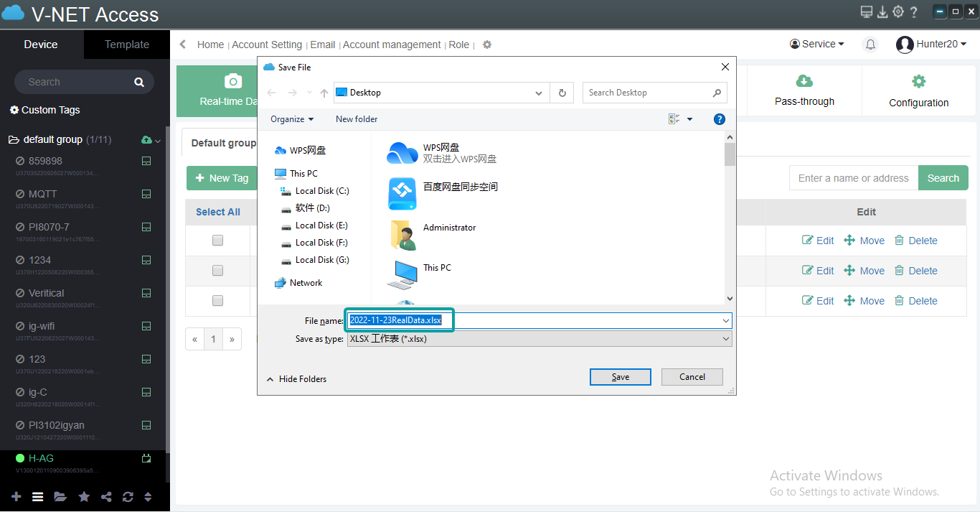Select the third row checkbox

(217, 301)
